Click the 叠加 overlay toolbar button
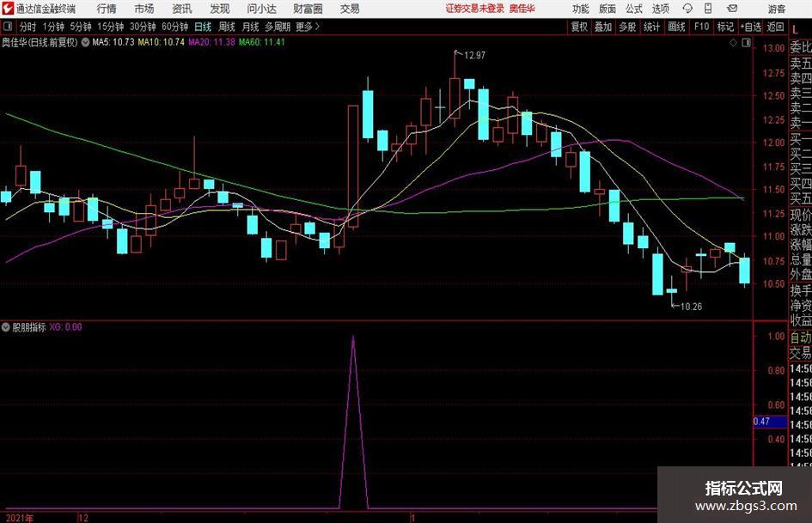812x523 pixels. [603, 27]
